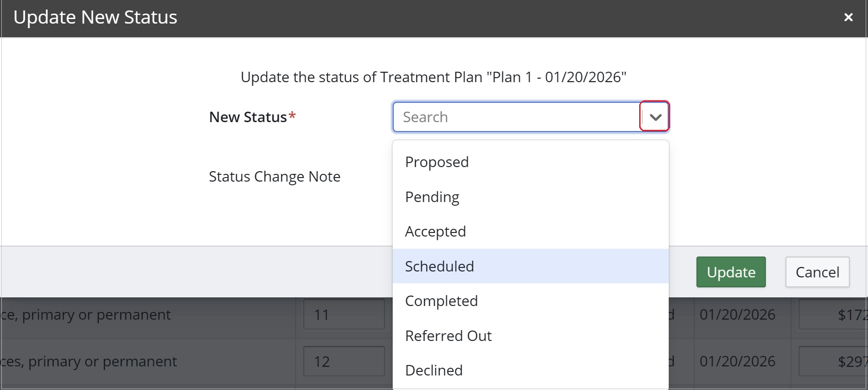The height and width of the screenshot is (390, 868).
Task: Click the green Update button
Action: coord(730,272)
